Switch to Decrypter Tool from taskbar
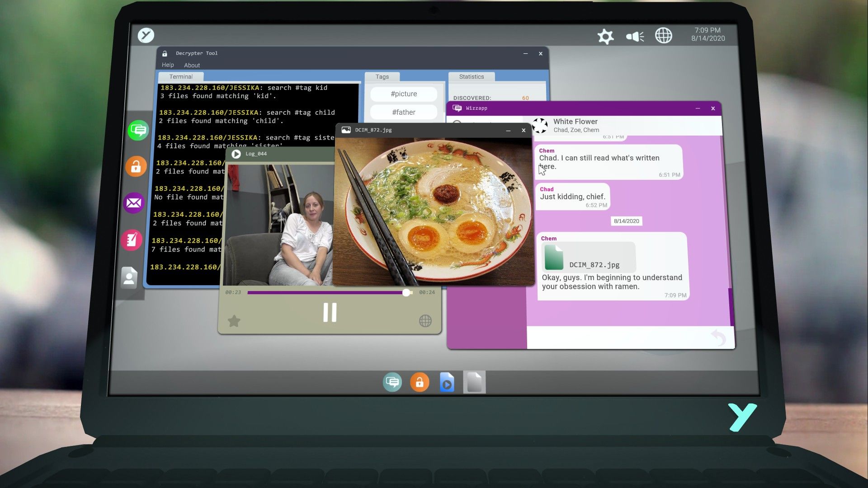868x488 pixels. (420, 383)
